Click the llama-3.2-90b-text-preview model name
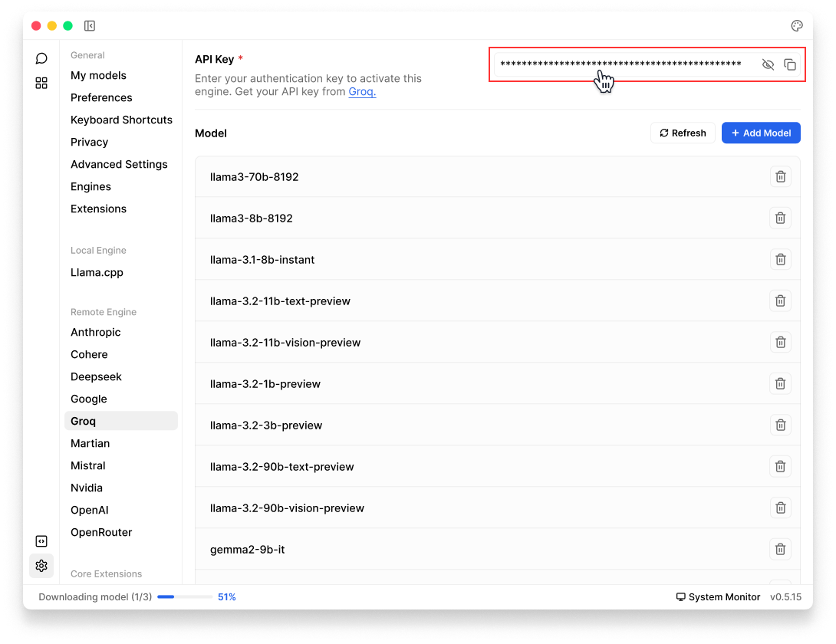 [282, 466]
